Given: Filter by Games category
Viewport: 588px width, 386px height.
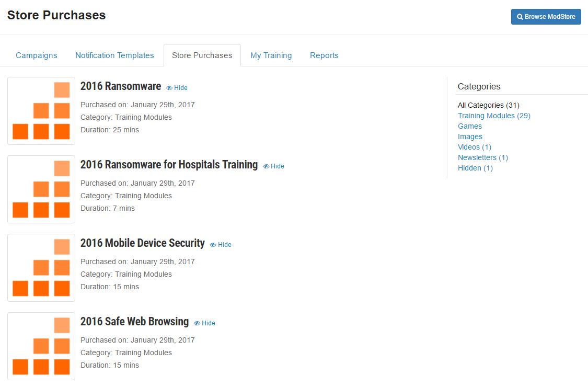Looking at the screenshot, I should click(470, 127).
